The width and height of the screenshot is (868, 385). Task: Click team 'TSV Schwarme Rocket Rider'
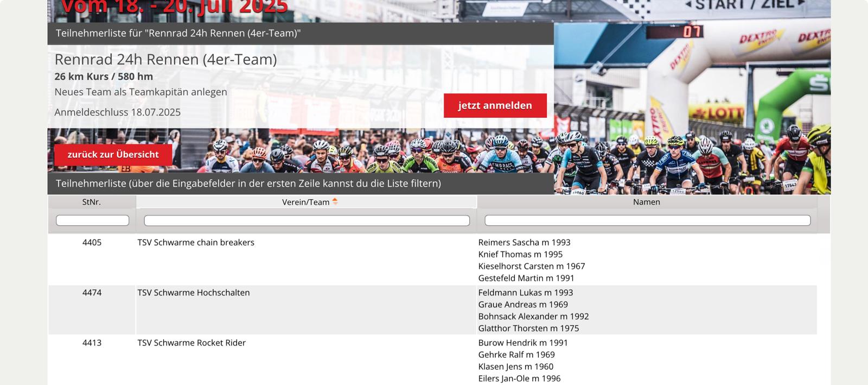pyautogui.click(x=192, y=343)
